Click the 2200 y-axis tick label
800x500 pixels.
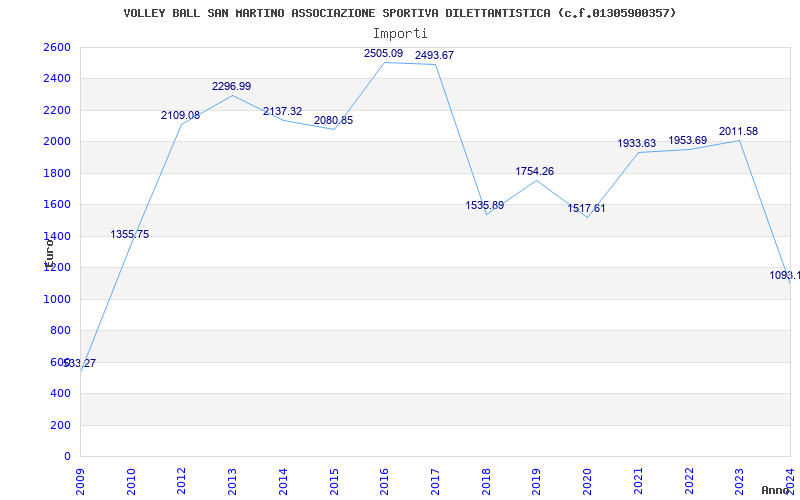pyautogui.click(x=57, y=110)
